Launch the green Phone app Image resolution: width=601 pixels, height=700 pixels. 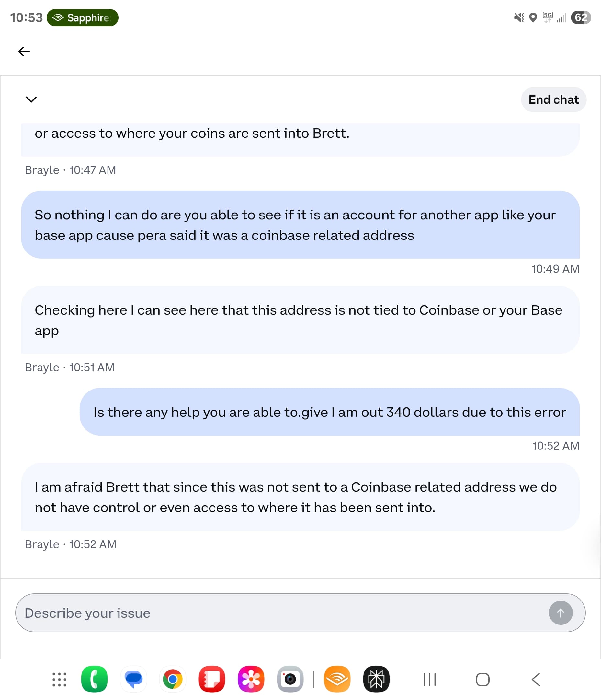click(x=94, y=679)
